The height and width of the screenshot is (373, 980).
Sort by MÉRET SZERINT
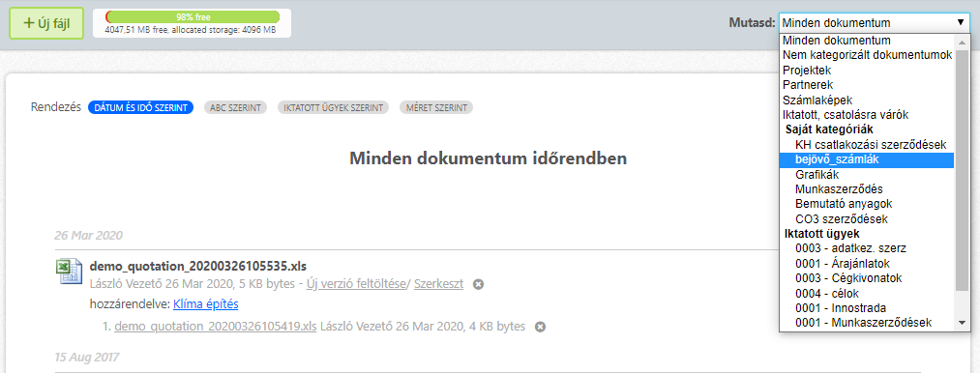pos(436,107)
